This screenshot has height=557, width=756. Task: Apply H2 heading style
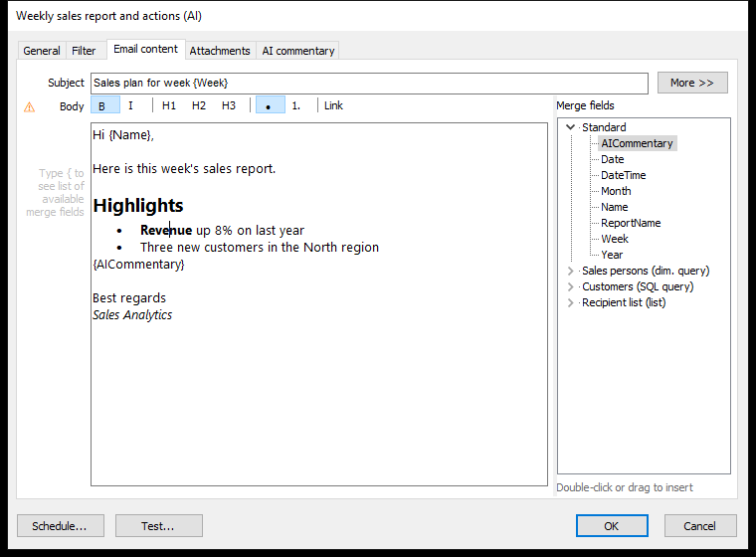click(199, 105)
